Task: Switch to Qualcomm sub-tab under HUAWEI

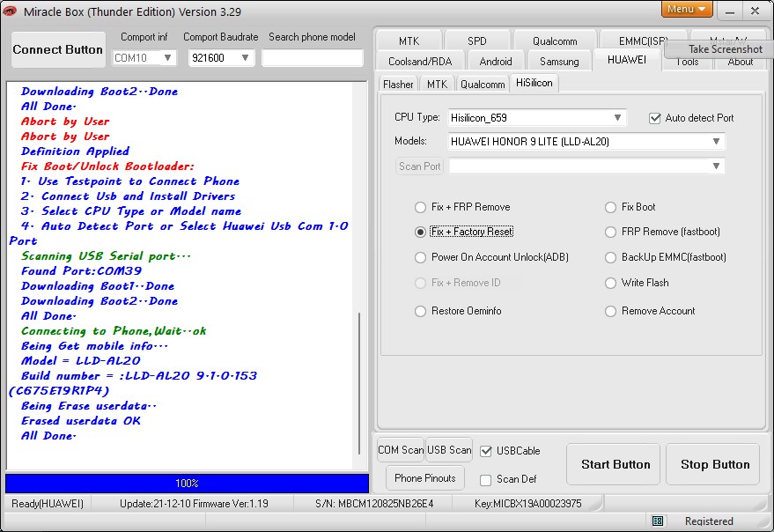Action: 483,85
